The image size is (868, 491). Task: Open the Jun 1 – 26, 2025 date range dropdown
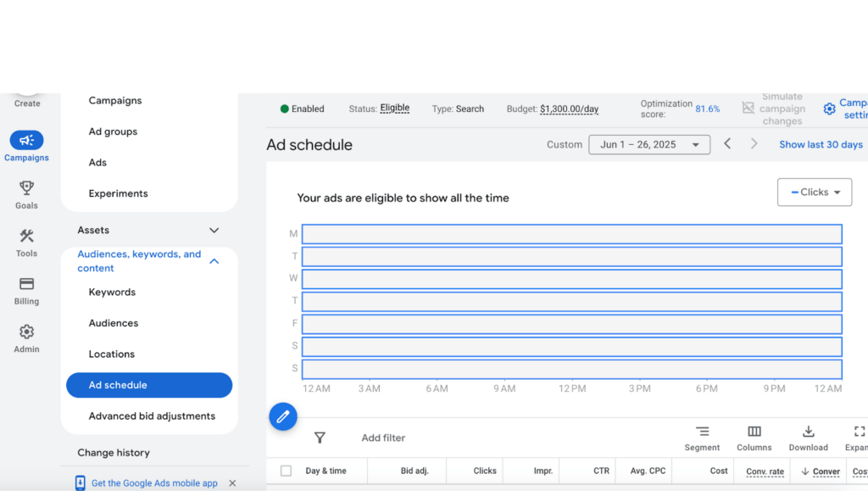tap(648, 144)
